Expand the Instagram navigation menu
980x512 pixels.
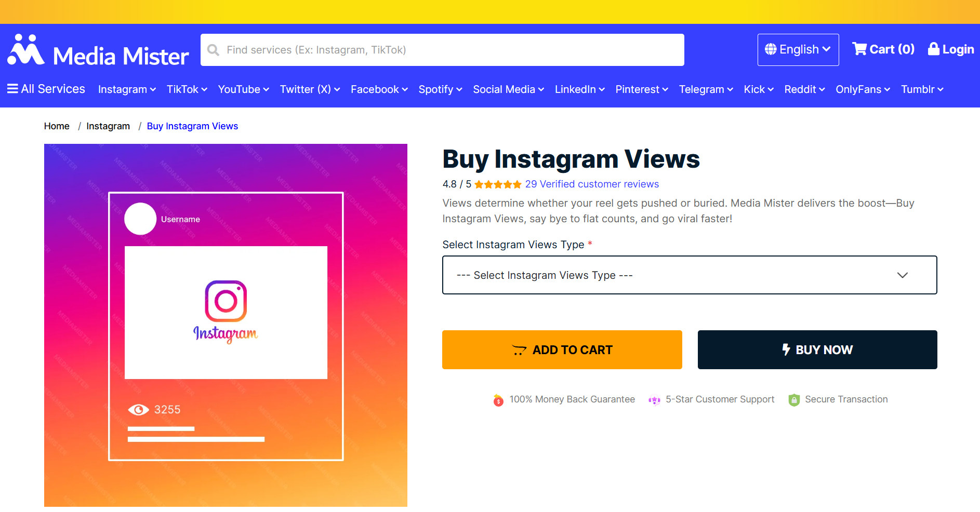point(127,89)
